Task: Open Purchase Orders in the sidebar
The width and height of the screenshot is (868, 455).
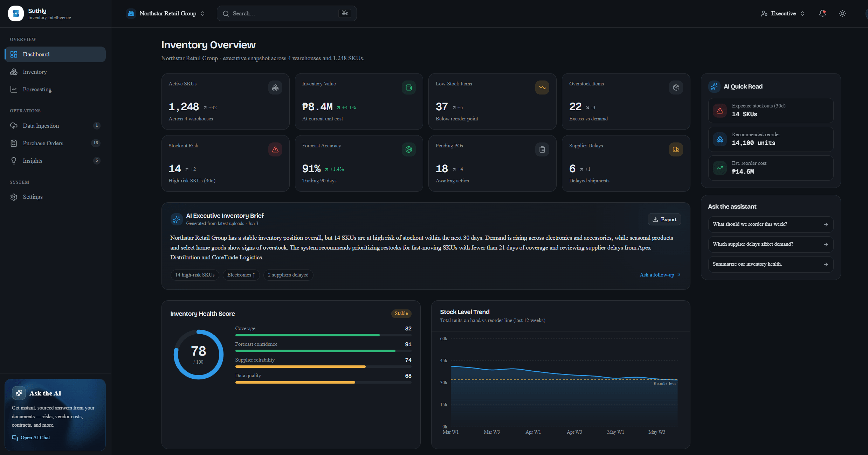Action: [x=55, y=143]
